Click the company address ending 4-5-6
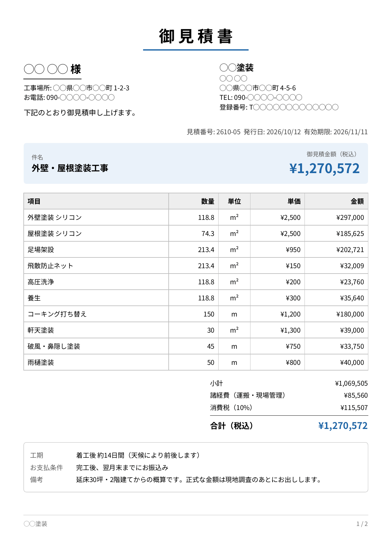 [258, 88]
